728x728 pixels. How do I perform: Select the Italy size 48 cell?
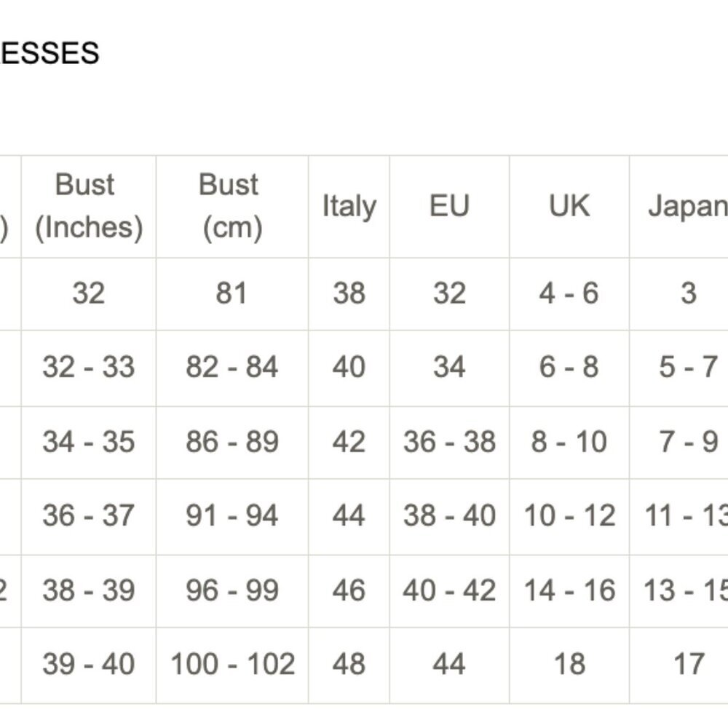[349, 665]
